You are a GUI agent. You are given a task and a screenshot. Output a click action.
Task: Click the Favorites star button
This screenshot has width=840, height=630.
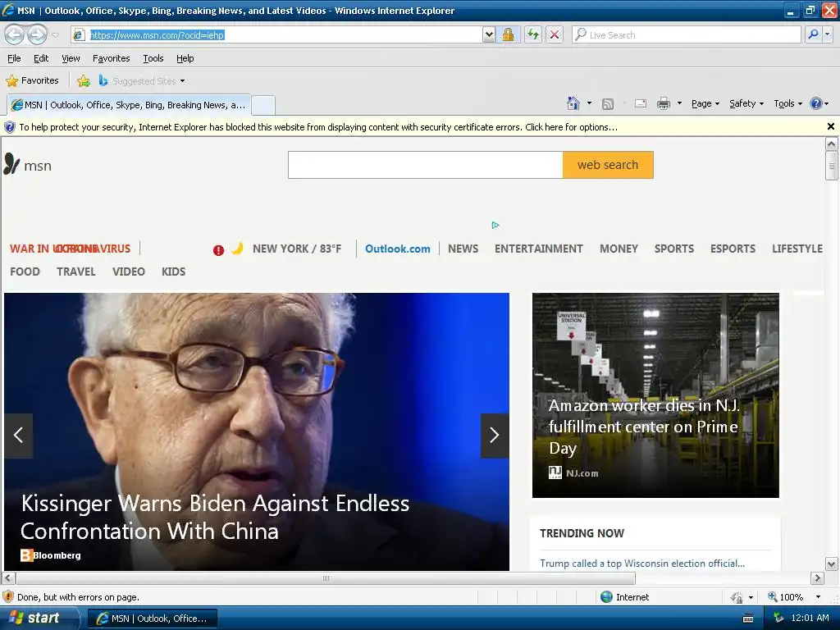click(x=32, y=81)
